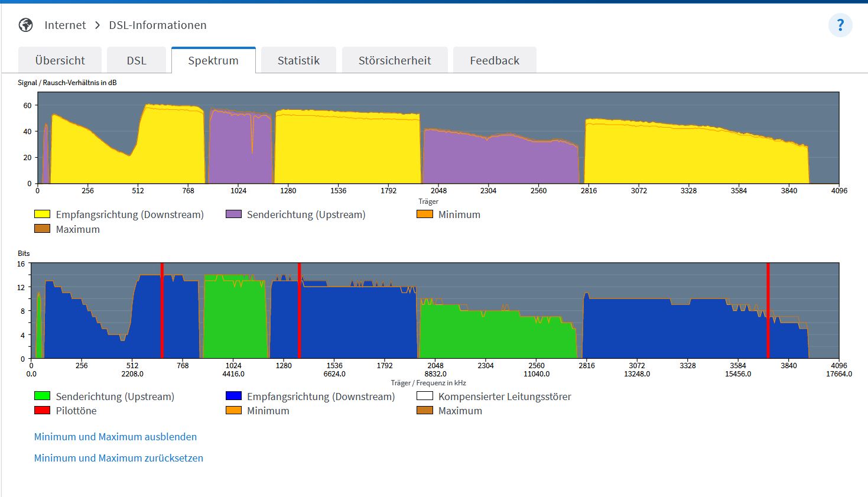The width and height of the screenshot is (868, 497).
Task: Click yellow Empfangsrichtung legend swatch in SNR chart
Action: (42, 214)
